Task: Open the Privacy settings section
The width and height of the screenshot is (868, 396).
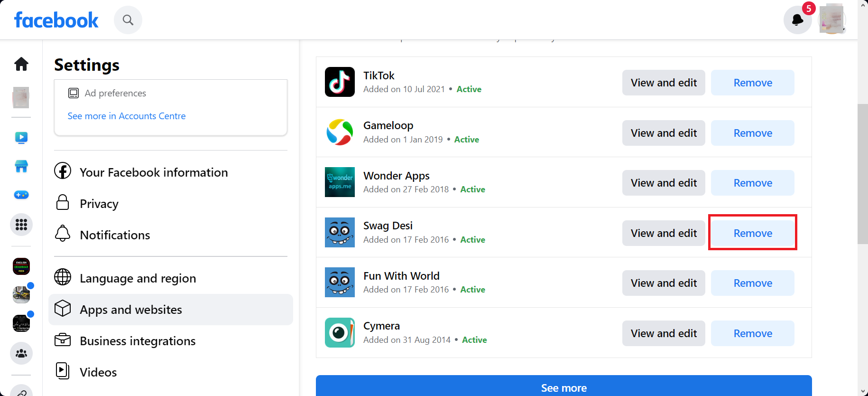Action: click(171, 203)
